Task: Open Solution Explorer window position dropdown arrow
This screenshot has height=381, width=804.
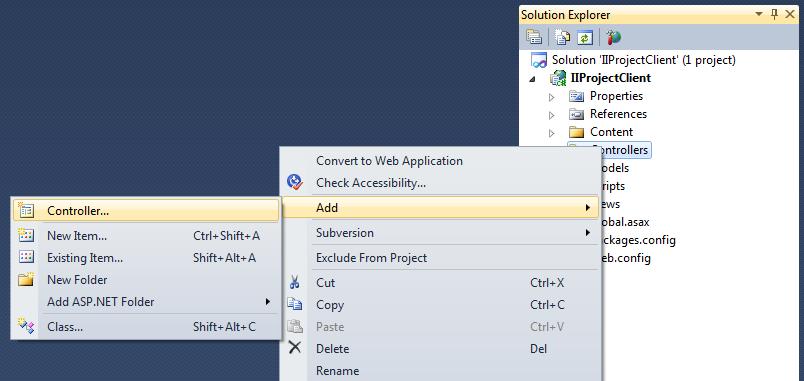Action: tap(759, 14)
